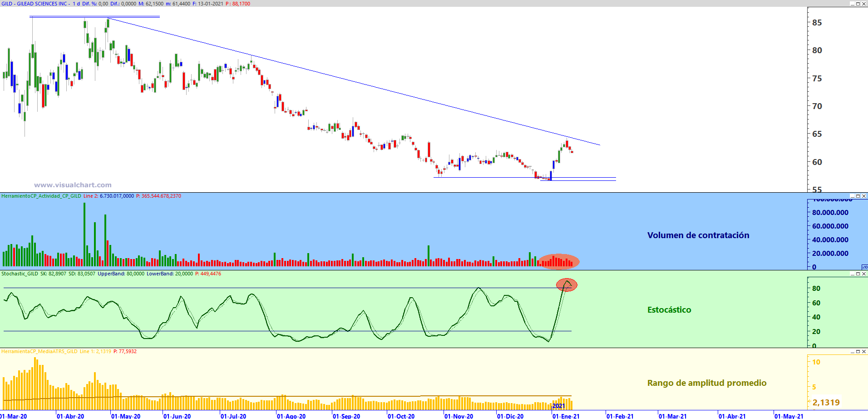
Task: Click the '01-Ene-21' date label
Action: point(566,416)
